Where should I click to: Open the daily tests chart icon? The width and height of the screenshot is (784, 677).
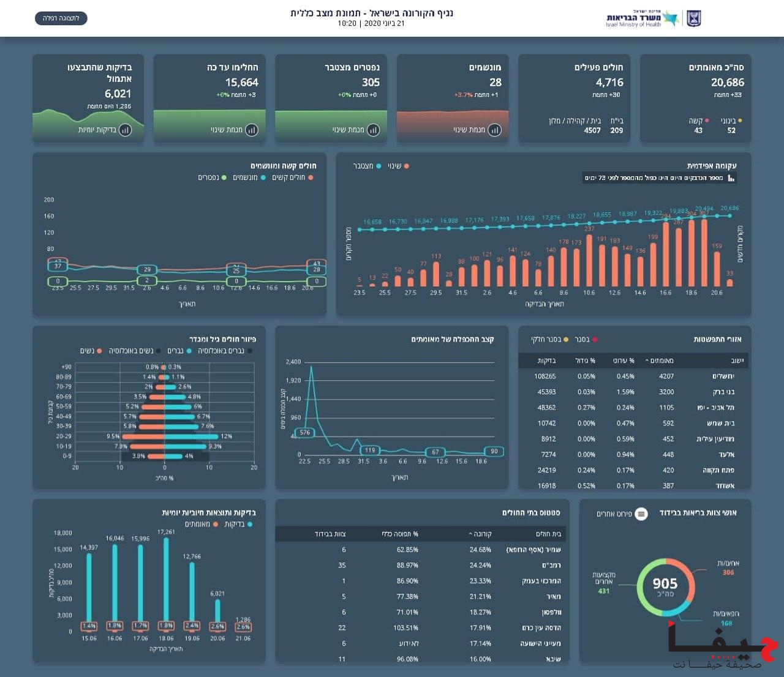[x=125, y=130]
